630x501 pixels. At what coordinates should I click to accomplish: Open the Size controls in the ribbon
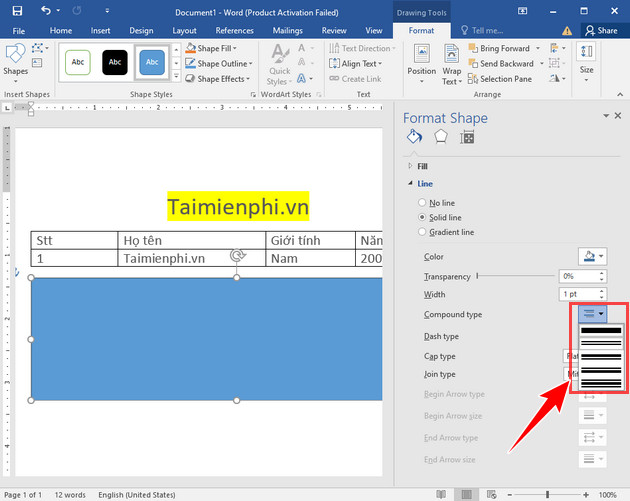(586, 63)
